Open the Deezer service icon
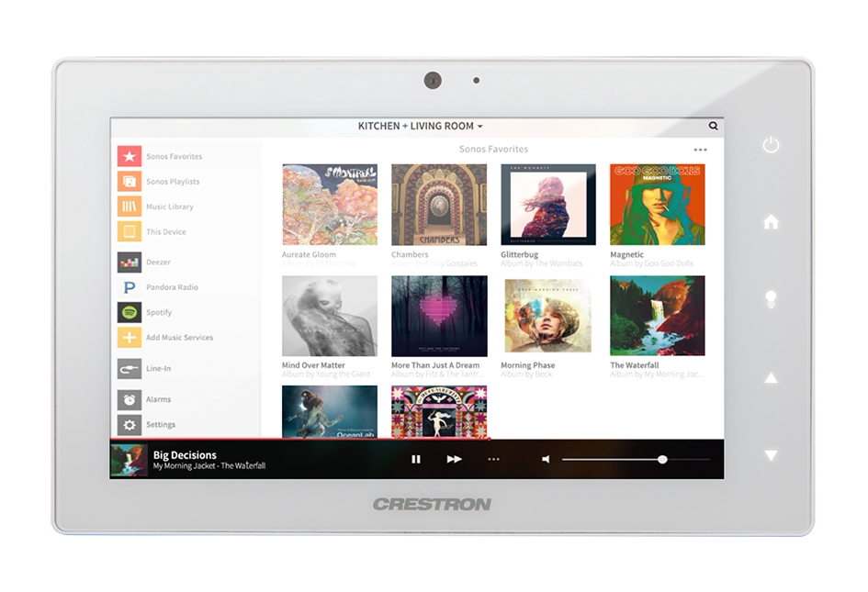 (x=129, y=262)
